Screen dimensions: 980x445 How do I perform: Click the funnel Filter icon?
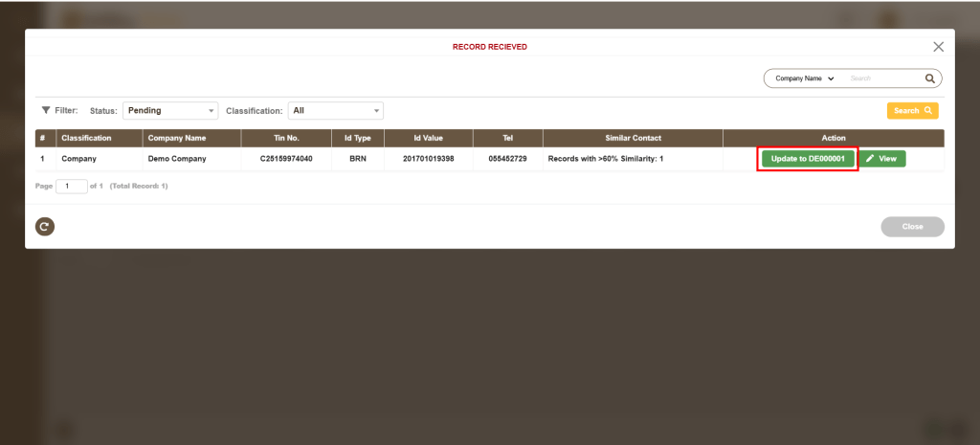point(45,110)
